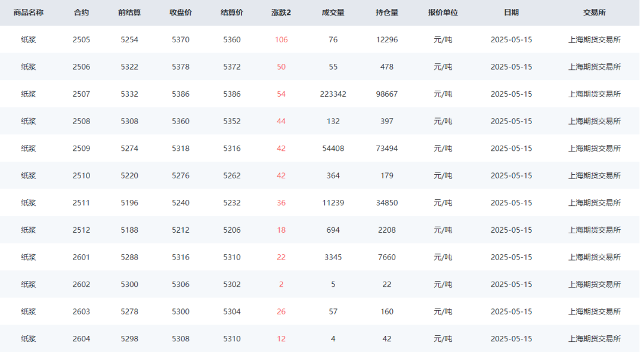Click the 收盘价 column header
Screen dimensions: 644x352
(x=181, y=13)
